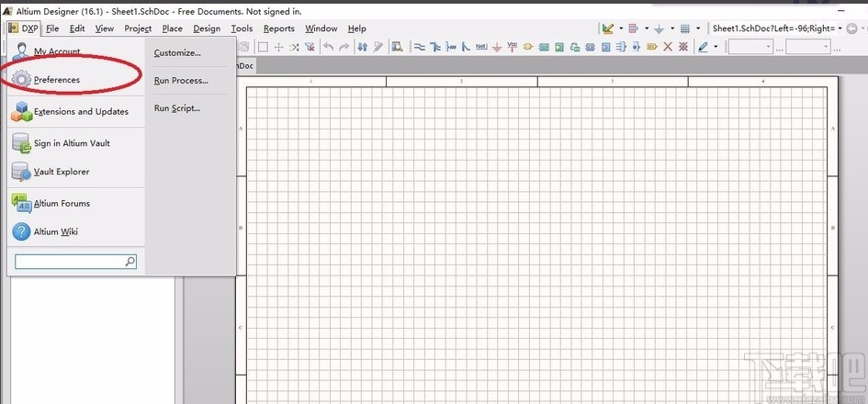Open the highlight pen dropdown arrow
The image size is (868, 404).
pyautogui.click(x=716, y=47)
